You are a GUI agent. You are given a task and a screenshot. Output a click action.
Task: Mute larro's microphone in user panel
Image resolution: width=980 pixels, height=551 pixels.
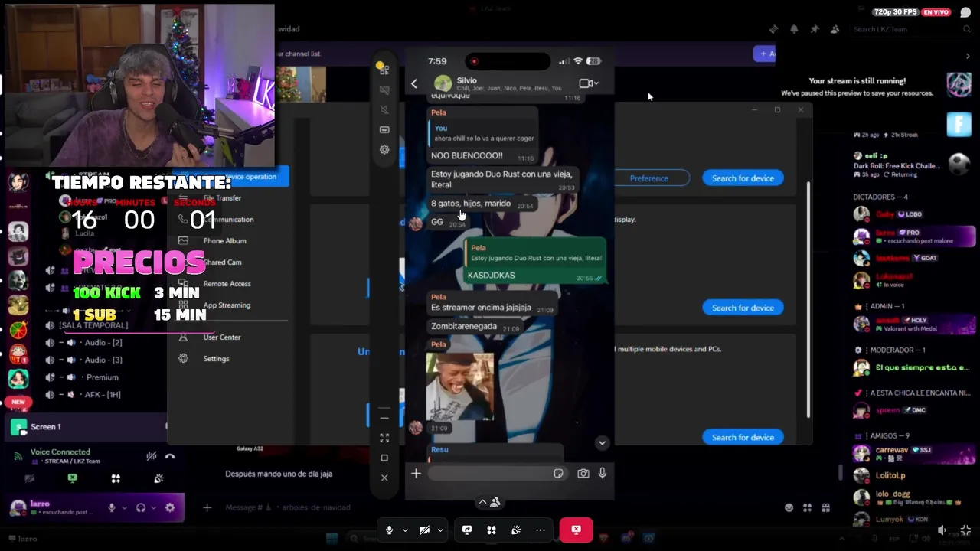[x=112, y=507]
